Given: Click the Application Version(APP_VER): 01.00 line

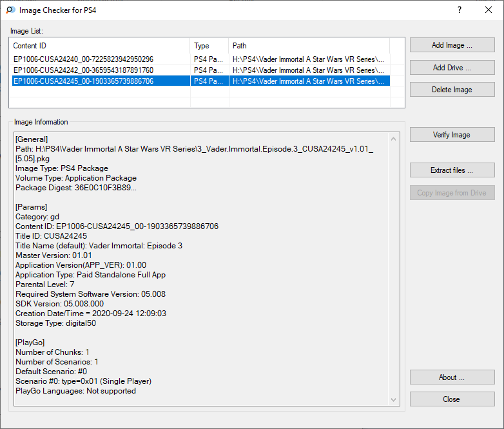Looking at the screenshot, I should coord(81,265).
